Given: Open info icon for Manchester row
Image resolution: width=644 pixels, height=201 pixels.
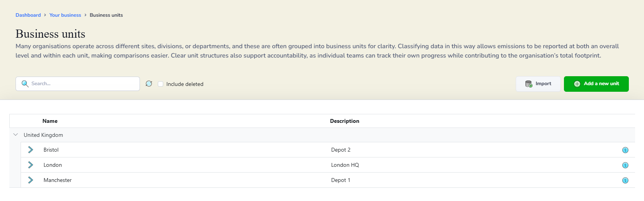Looking at the screenshot, I should pos(625,180).
